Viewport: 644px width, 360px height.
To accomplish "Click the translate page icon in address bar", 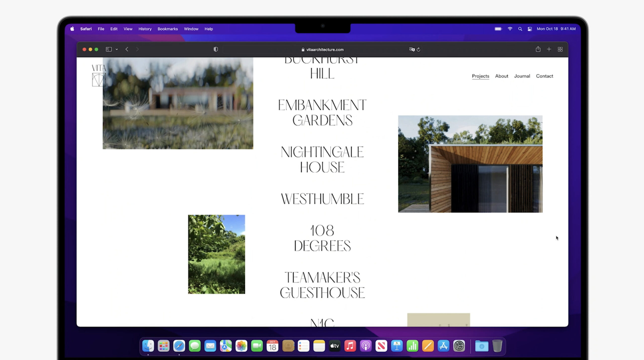I will (x=412, y=49).
